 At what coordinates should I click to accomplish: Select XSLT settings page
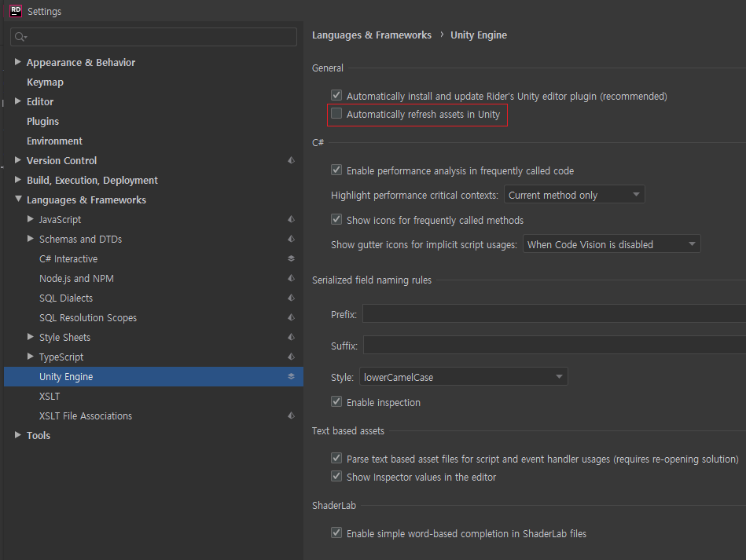click(50, 397)
